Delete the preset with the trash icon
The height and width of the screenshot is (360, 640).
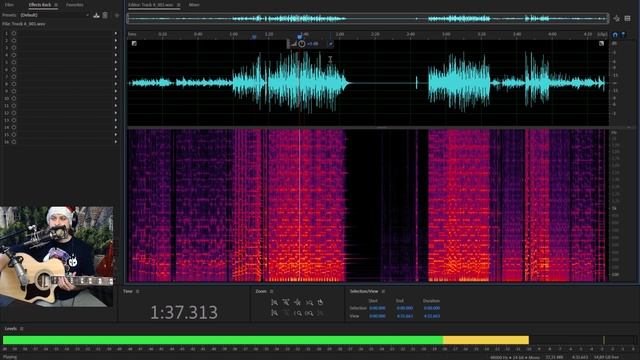(105, 15)
